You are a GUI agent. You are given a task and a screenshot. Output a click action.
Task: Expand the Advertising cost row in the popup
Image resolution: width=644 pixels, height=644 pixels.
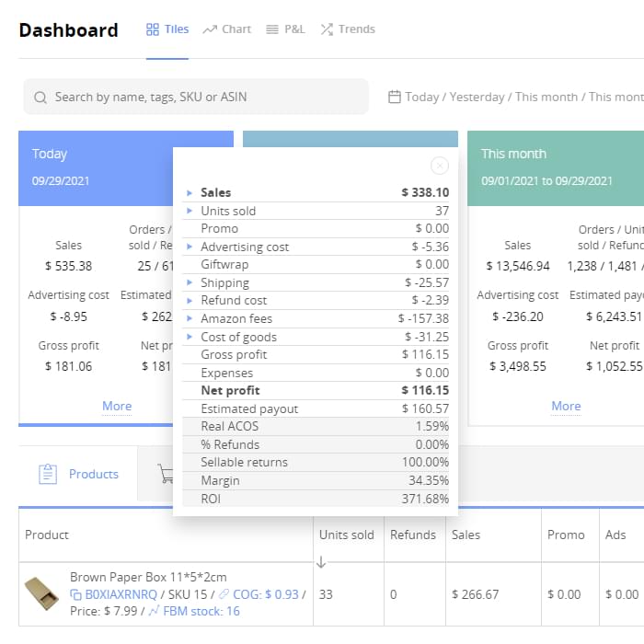(190, 247)
